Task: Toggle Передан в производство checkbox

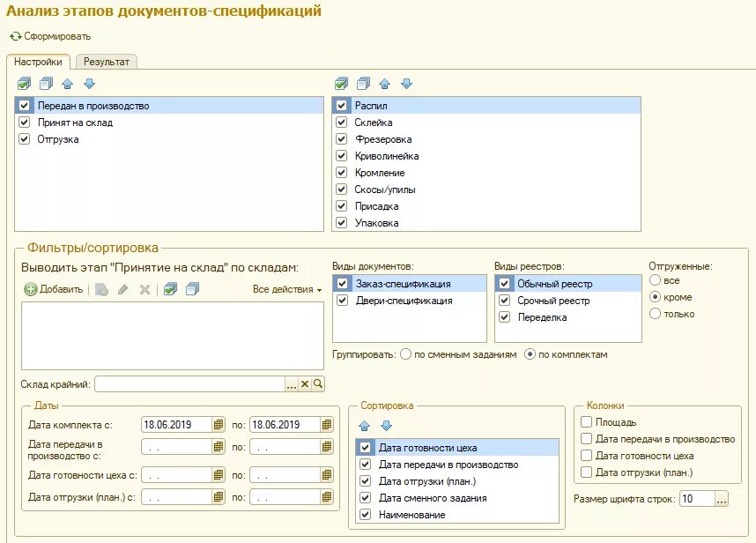Action: pyautogui.click(x=24, y=105)
